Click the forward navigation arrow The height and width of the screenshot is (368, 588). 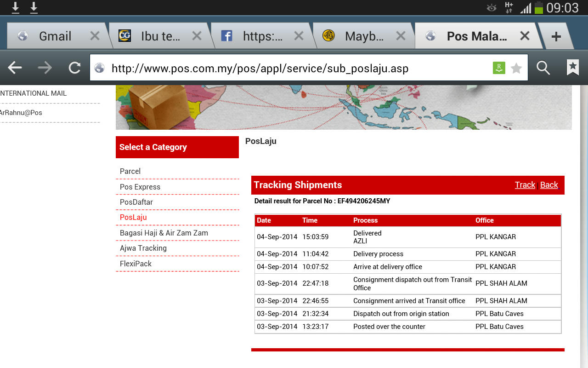(45, 68)
